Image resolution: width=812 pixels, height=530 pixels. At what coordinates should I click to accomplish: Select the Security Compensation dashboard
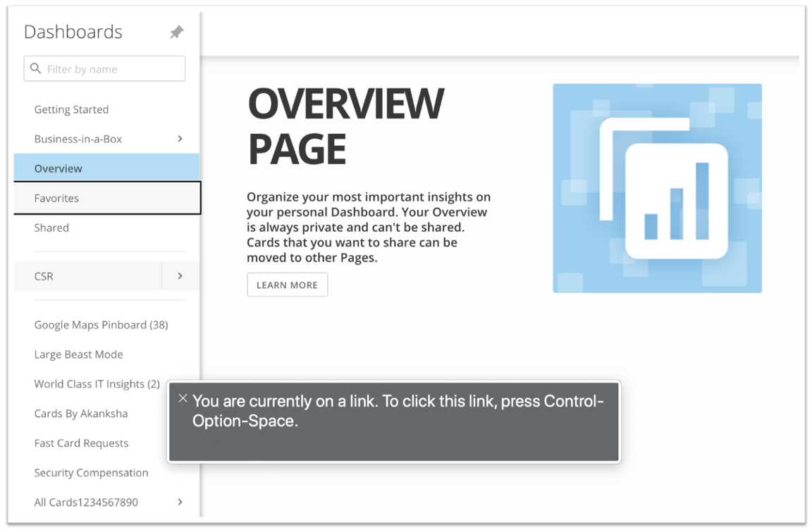91,472
